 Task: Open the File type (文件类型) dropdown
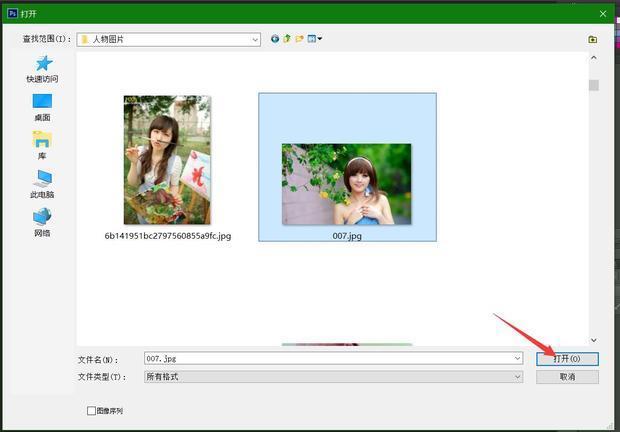[x=517, y=377]
